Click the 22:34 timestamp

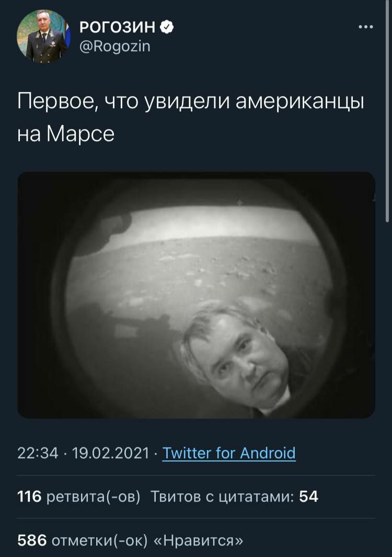coord(38,453)
